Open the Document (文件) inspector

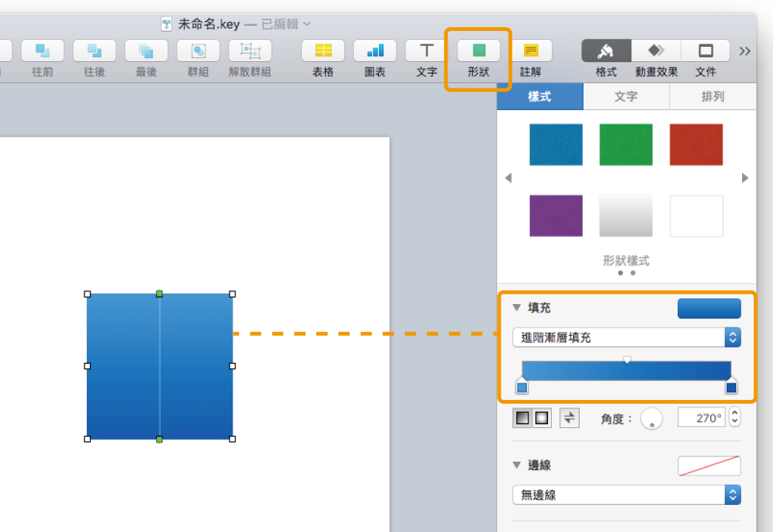click(706, 51)
